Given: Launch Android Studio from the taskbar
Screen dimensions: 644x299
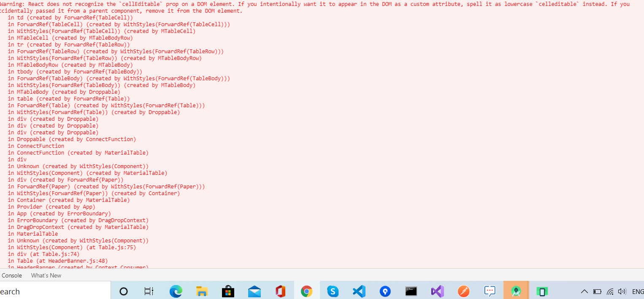Looking at the screenshot, I should pyautogui.click(x=516, y=291).
